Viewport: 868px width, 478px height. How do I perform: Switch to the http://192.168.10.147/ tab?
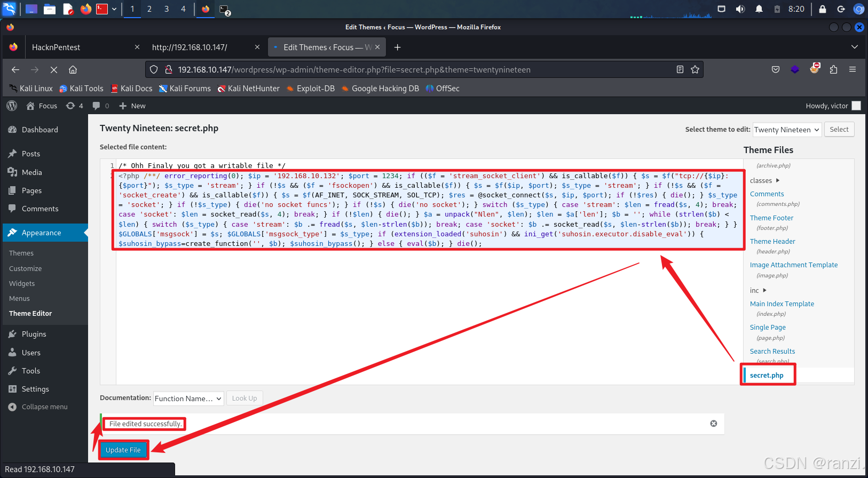(x=203, y=47)
